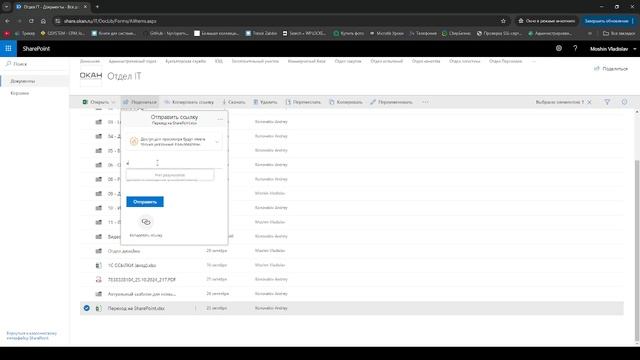Expand the Moshin Vladislav account menu
Viewport: 640px width, 360px height.
point(612,49)
